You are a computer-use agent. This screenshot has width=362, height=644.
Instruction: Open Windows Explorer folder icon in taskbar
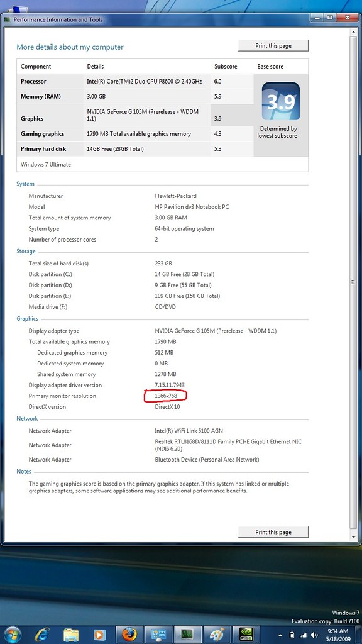(x=71, y=635)
